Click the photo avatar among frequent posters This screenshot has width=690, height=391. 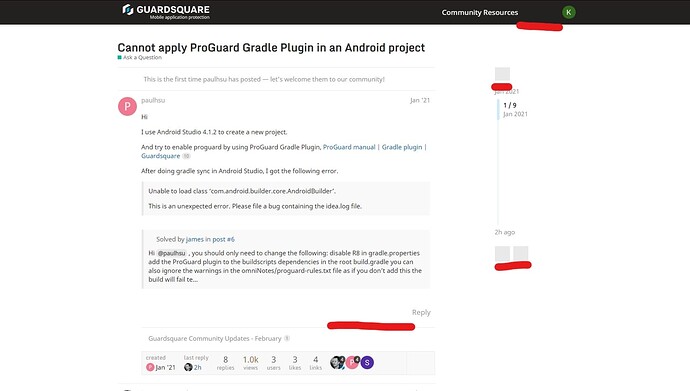click(x=337, y=362)
